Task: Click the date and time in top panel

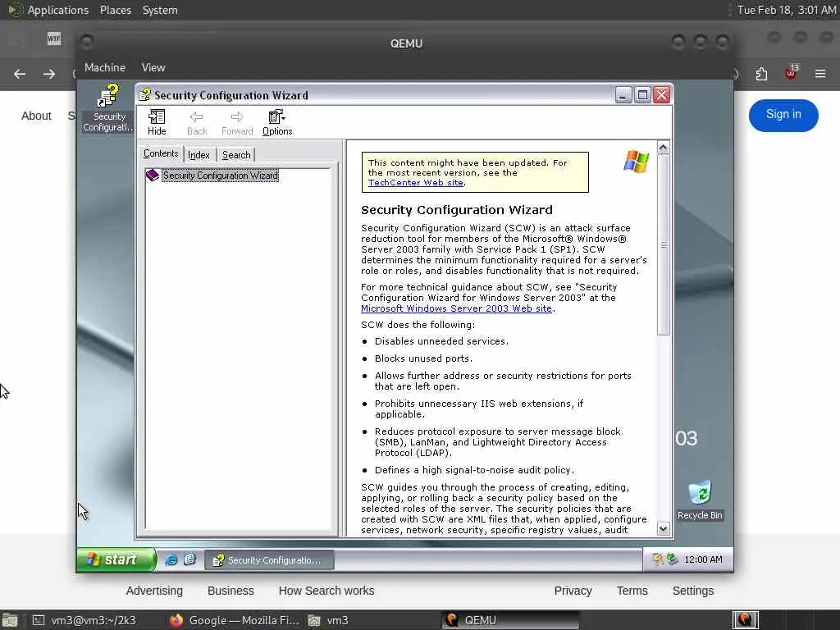Action: [787, 10]
